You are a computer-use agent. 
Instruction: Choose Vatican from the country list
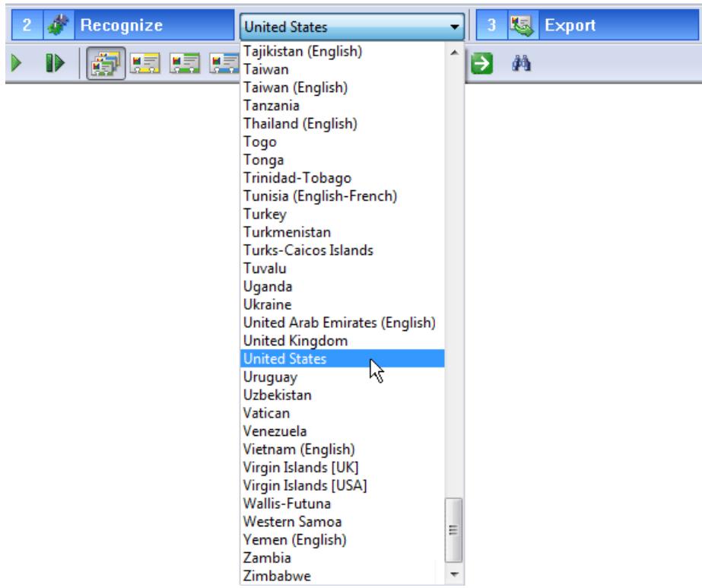click(342, 413)
